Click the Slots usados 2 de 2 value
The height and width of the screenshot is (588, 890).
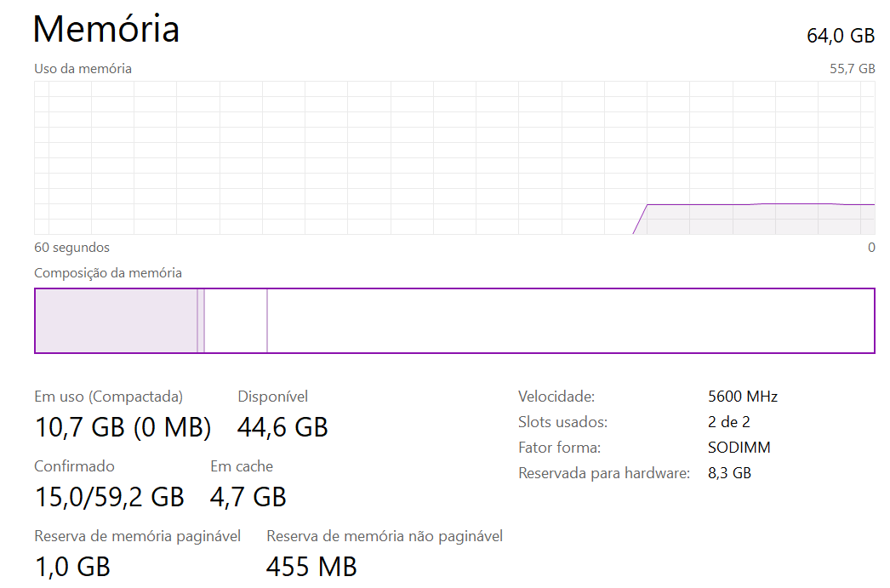pyautogui.click(x=729, y=422)
